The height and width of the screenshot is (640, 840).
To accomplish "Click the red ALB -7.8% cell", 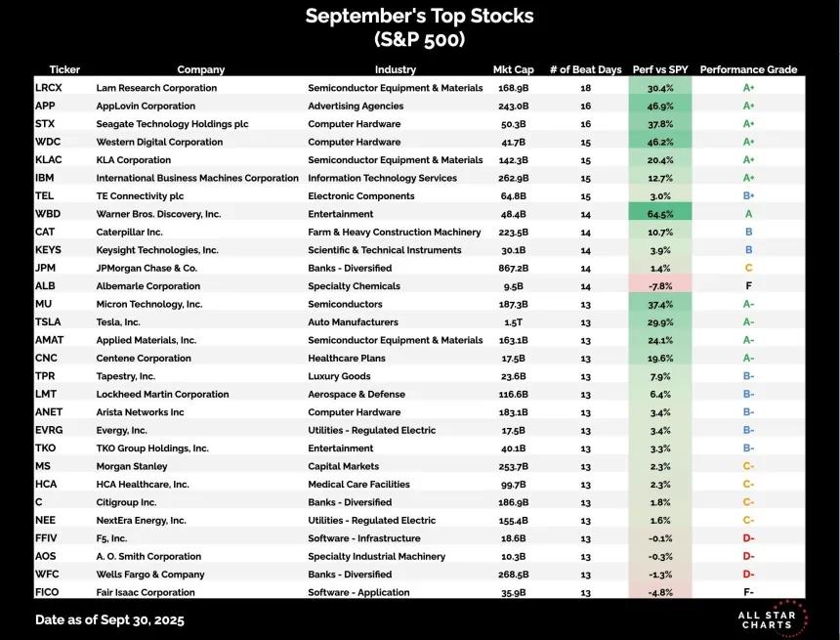I will pyautogui.click(x=660, y=285).
